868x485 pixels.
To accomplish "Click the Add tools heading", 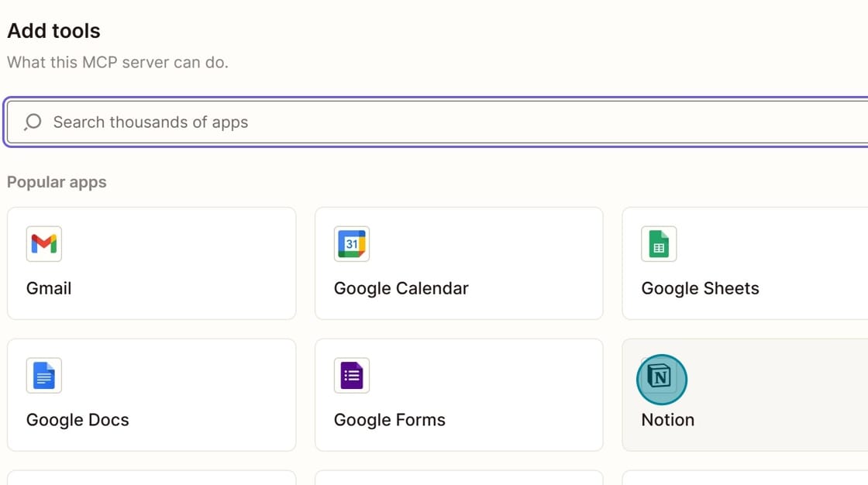I will pos(53,31).
